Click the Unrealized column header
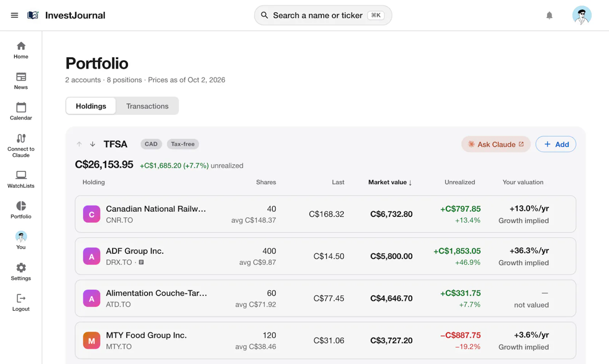609x364 pixels. point(460,182)
